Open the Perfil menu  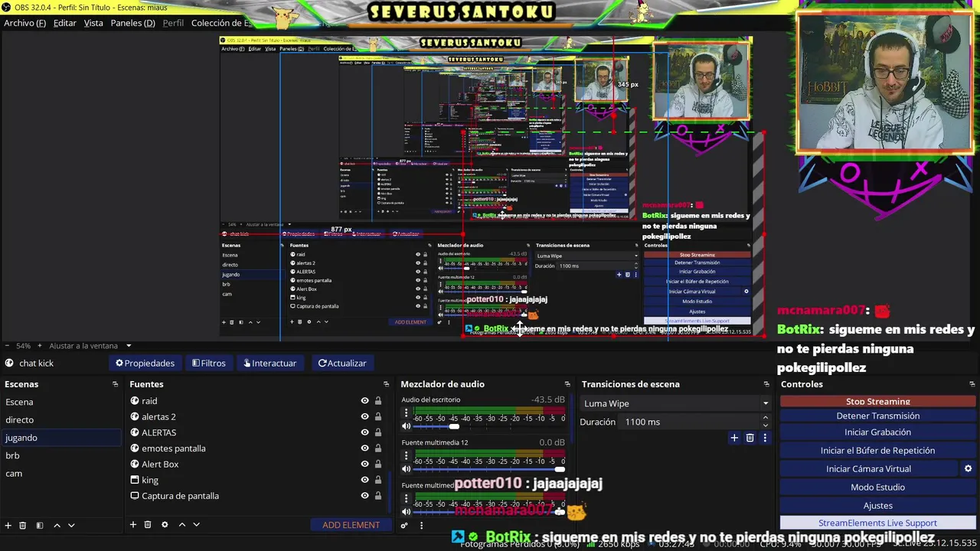[x=173, y=23]
